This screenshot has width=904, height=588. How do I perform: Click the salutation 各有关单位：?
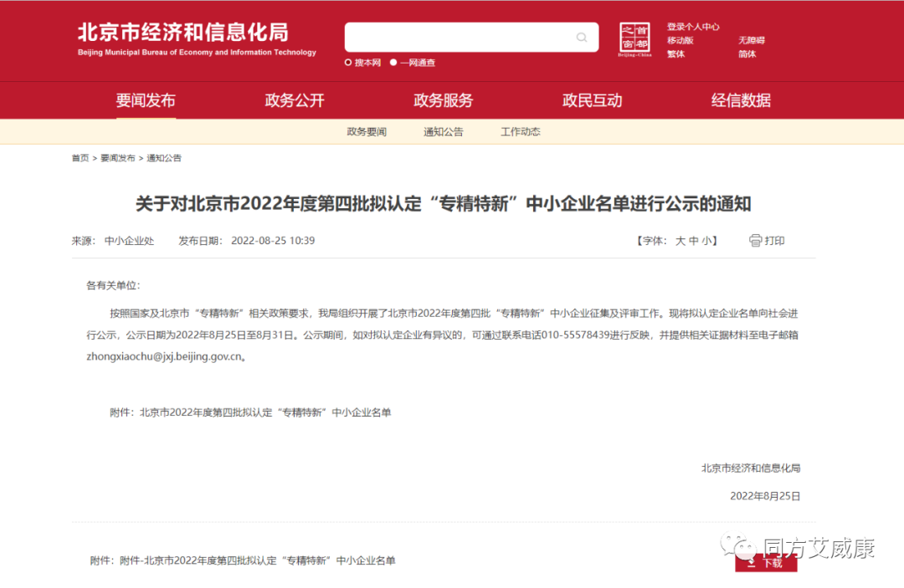click(x=113, y=286)
